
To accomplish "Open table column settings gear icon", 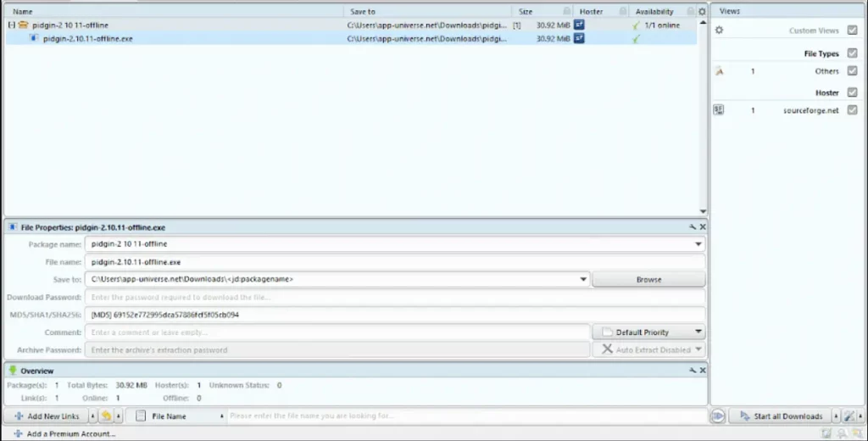I will (702, 11).
